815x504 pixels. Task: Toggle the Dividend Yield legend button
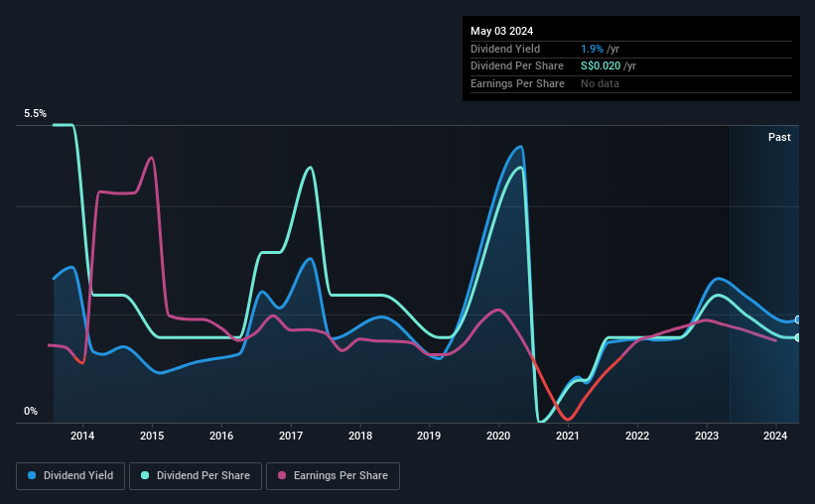tap(70, 476)
